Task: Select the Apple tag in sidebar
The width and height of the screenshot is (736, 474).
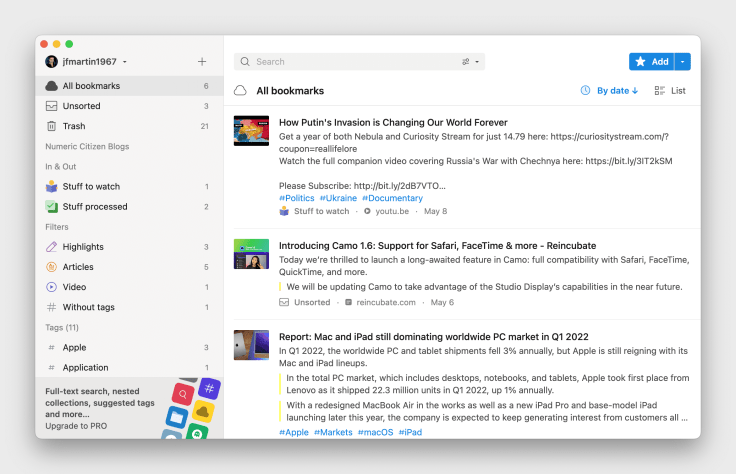Action: 129,348
